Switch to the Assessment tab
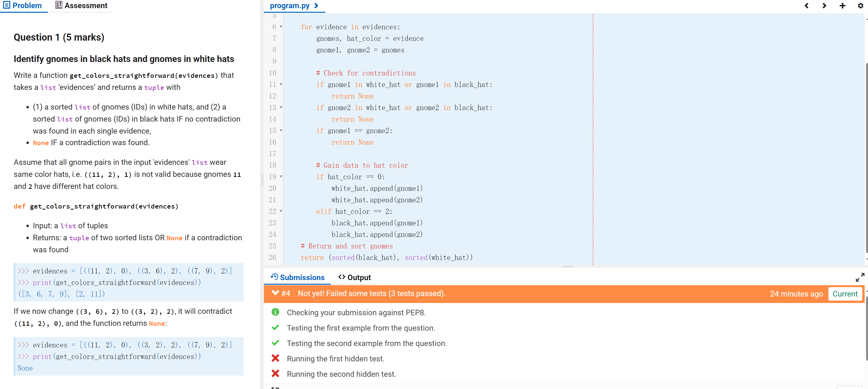Viewport: 868px width, 389px height. click(81, 5)
